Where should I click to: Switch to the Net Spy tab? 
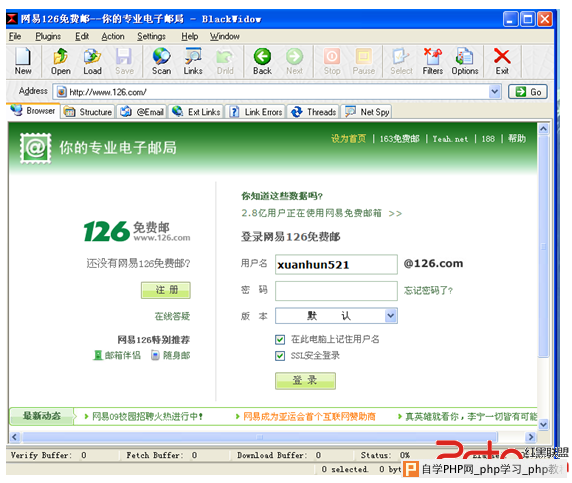[x=367, y=112]
